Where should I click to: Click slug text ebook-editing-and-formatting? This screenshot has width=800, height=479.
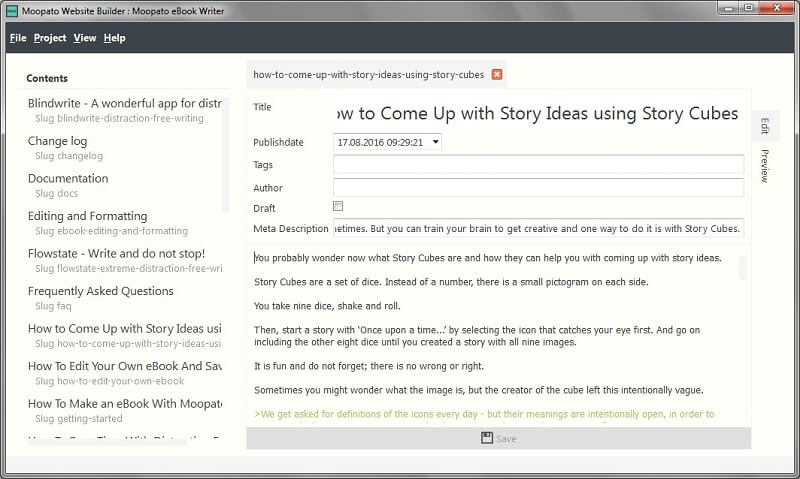point(122,231)
